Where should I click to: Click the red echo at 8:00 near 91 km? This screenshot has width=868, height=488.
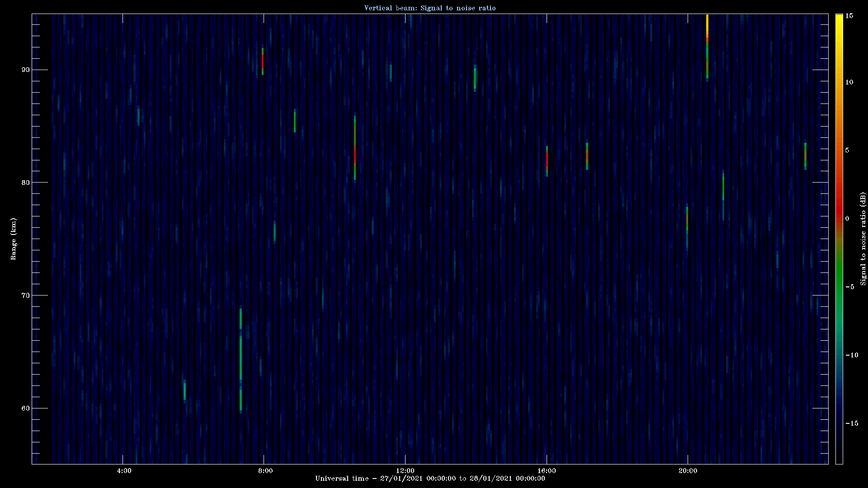[x=263, y=61]
